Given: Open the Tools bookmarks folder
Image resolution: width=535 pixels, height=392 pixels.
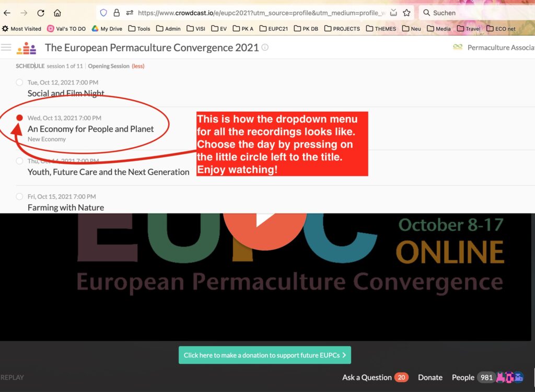Looking at the screenshot, I should click(139, 29).
